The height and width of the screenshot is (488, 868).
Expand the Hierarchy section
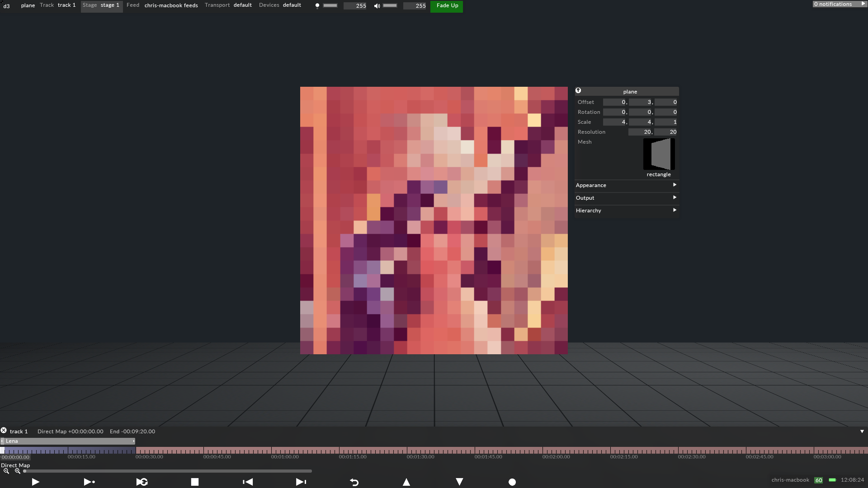626,211
